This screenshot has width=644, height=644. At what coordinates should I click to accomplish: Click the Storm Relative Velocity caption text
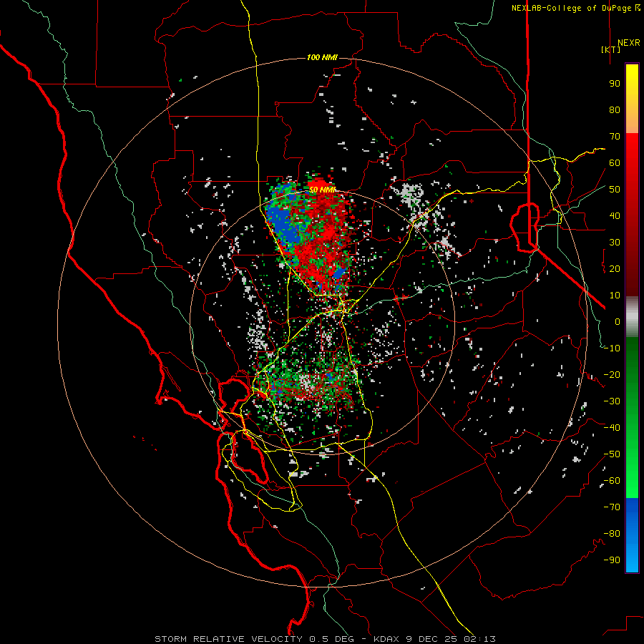click(x=325, y=639)
